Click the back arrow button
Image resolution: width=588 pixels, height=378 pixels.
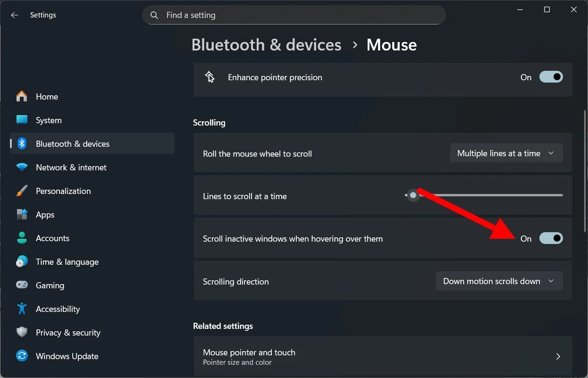(14, 15)
